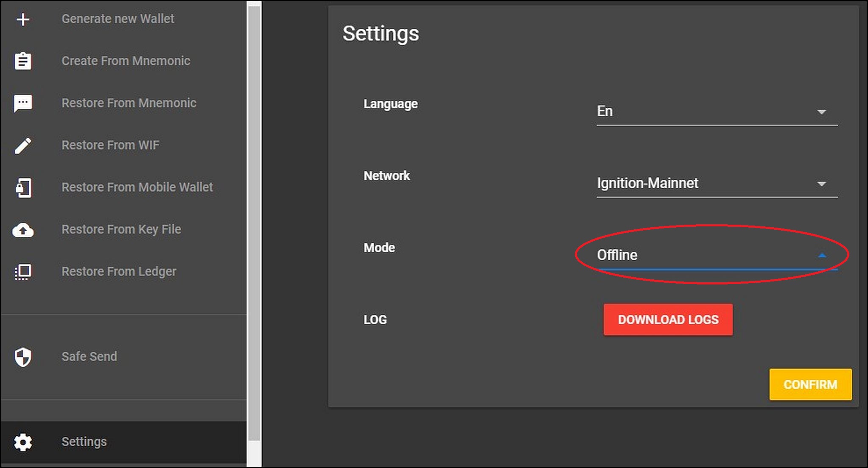Open Generate new Wallet menu item
The height and width of the screenshot is (468, 868).
click(118, 19)
